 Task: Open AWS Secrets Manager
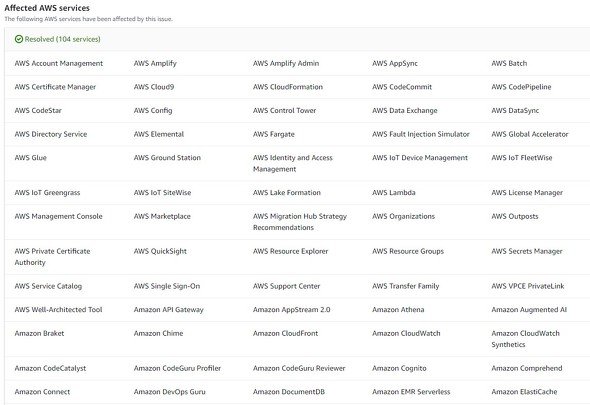(527, 251)
